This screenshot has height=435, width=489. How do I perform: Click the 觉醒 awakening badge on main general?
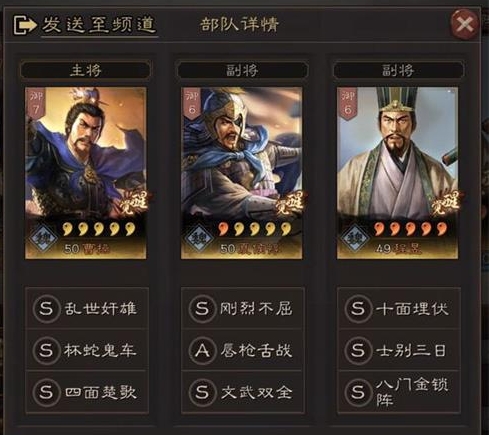[137, 203]
